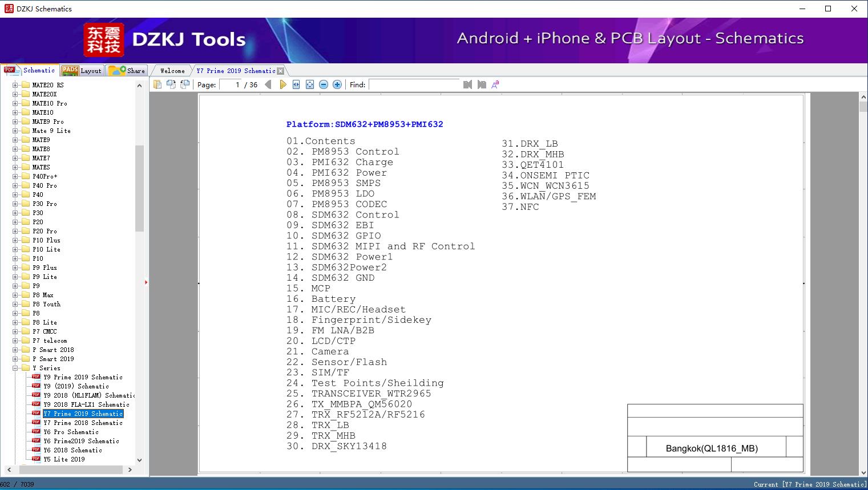Select the MATE20X folder
868x490 pixels.
click(x=45, y=94)
